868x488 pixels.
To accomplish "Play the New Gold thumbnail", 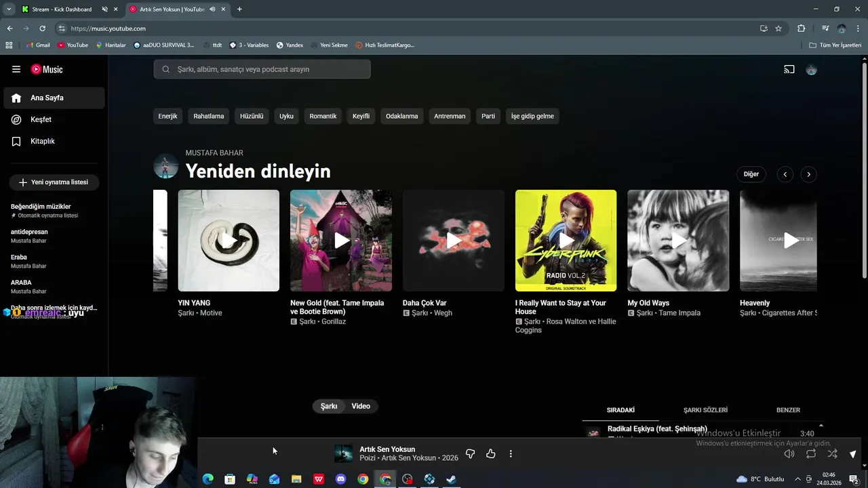I will pos(341,241).
